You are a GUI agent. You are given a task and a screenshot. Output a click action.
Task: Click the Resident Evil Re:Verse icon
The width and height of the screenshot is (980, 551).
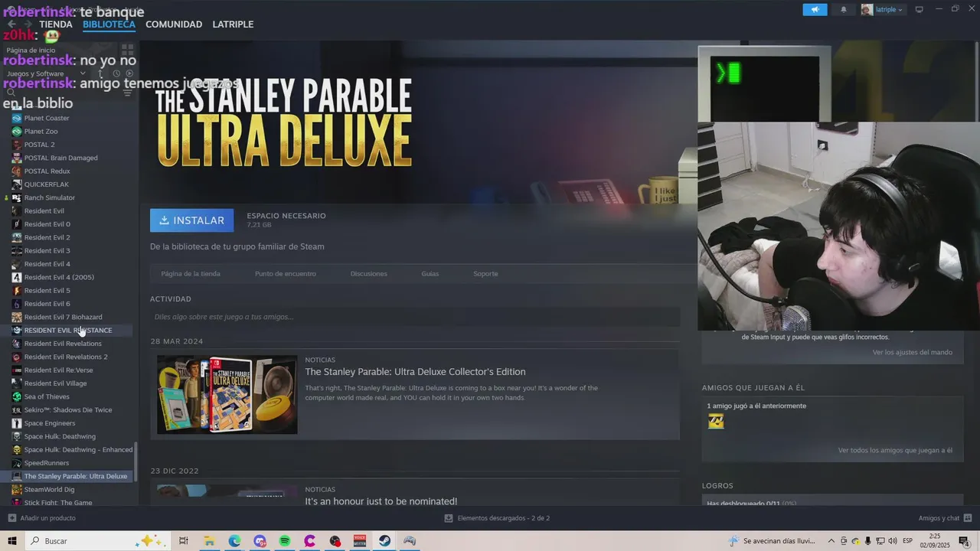pos(17,370)
